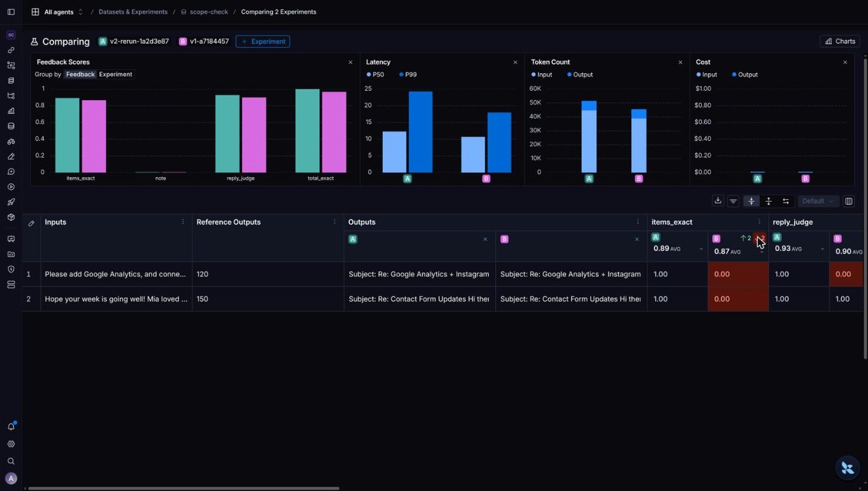Open the search magnifier in sidebar
This screenshot has height=491, width=868.
pyautogui.click(x=11, y=461)
